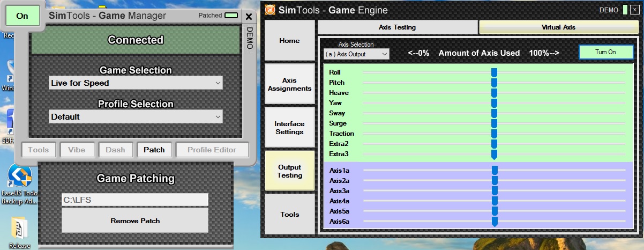Click the Yaw slider handle
Screen dimensions: 644x250
[x=495, y=103]
